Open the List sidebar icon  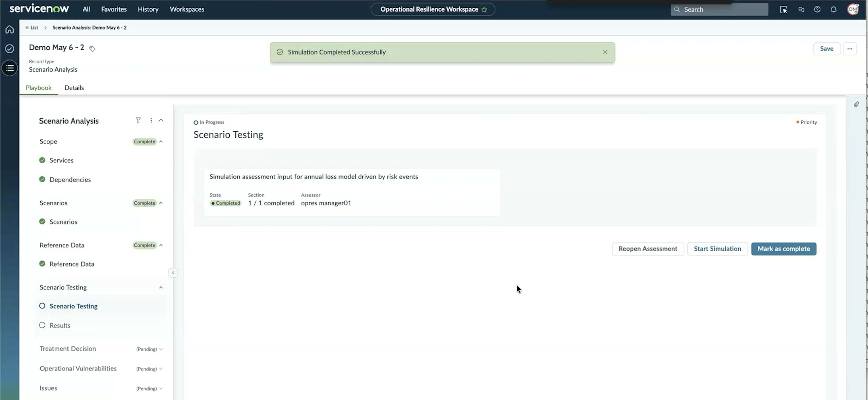(x=9, y=68)
